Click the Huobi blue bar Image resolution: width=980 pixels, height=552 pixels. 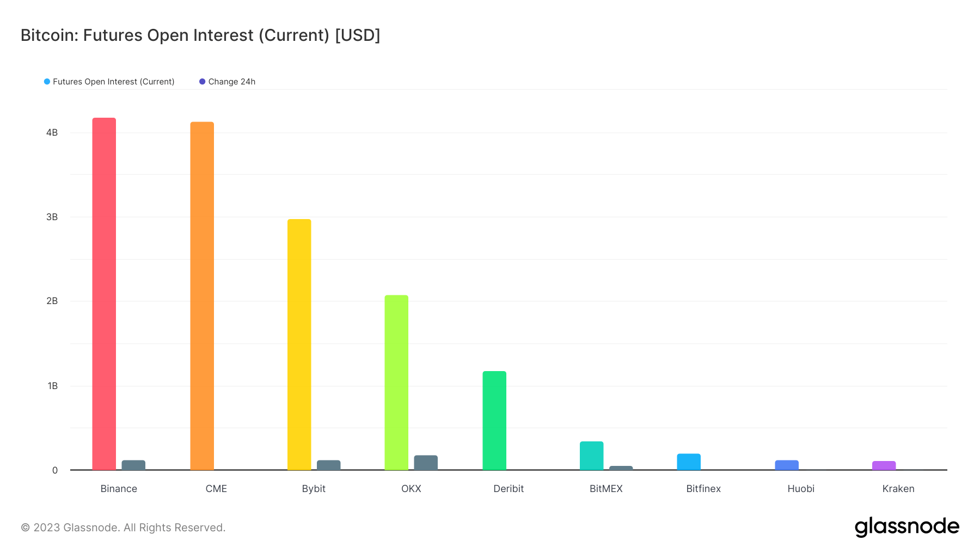[x=787, y=465]
